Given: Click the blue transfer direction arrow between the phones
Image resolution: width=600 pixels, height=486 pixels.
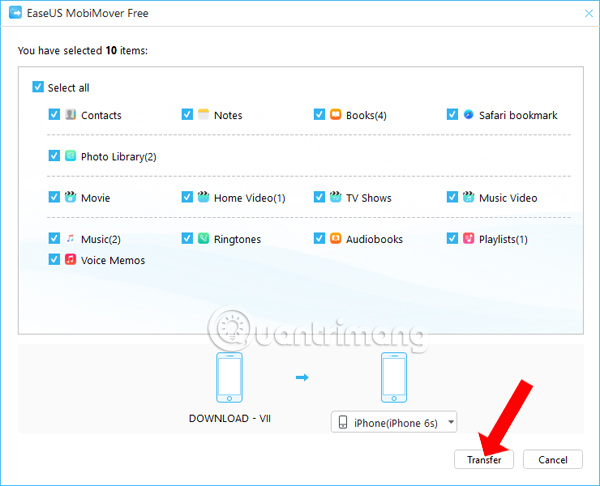Looking at the screenshot, I should [302, 378].
